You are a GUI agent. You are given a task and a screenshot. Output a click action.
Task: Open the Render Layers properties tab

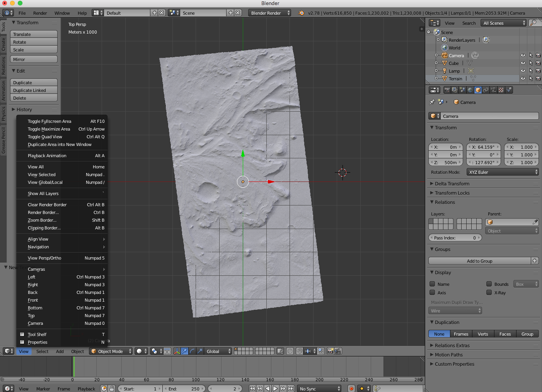click(455, 90)
